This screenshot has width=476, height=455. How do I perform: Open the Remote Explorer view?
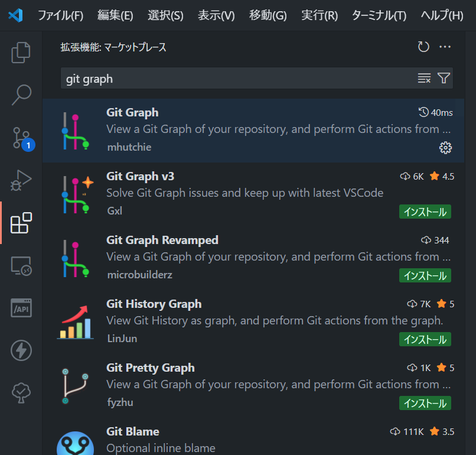point(21,266)
